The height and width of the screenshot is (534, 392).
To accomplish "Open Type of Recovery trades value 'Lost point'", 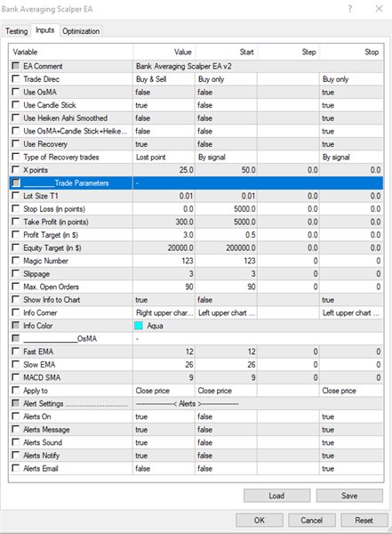I will (x=164, y=157).
